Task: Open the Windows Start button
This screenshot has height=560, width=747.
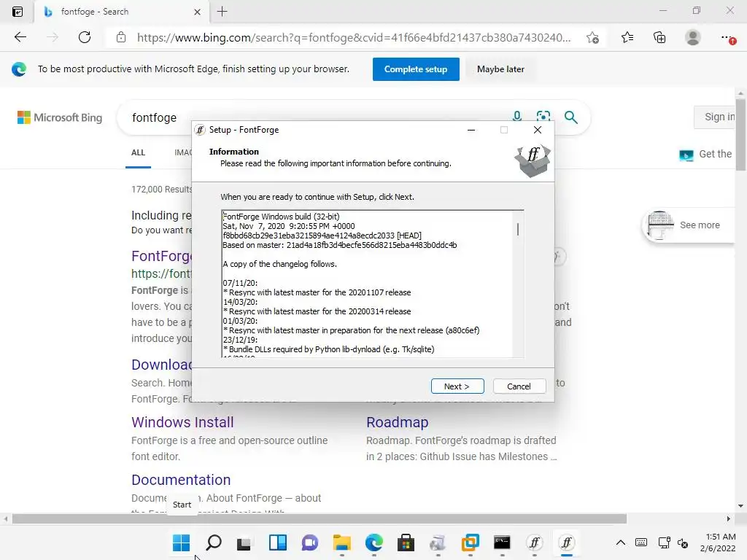Action: click(181, 542)
